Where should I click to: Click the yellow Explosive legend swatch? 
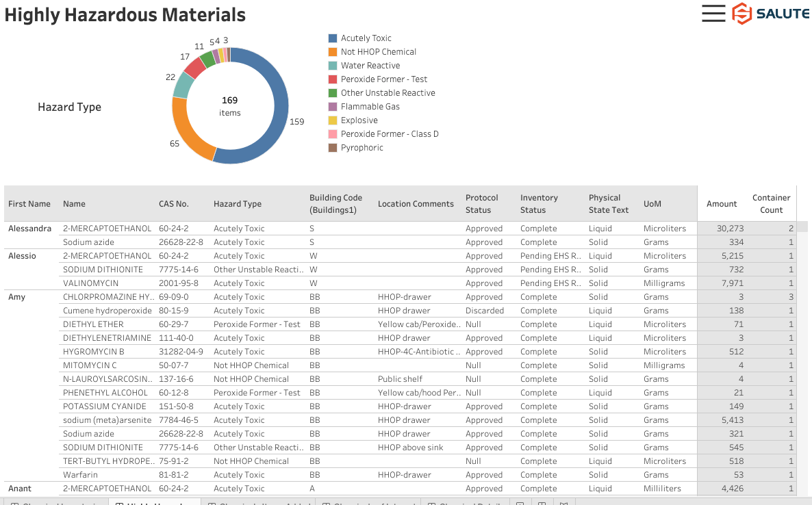[333, 120]
